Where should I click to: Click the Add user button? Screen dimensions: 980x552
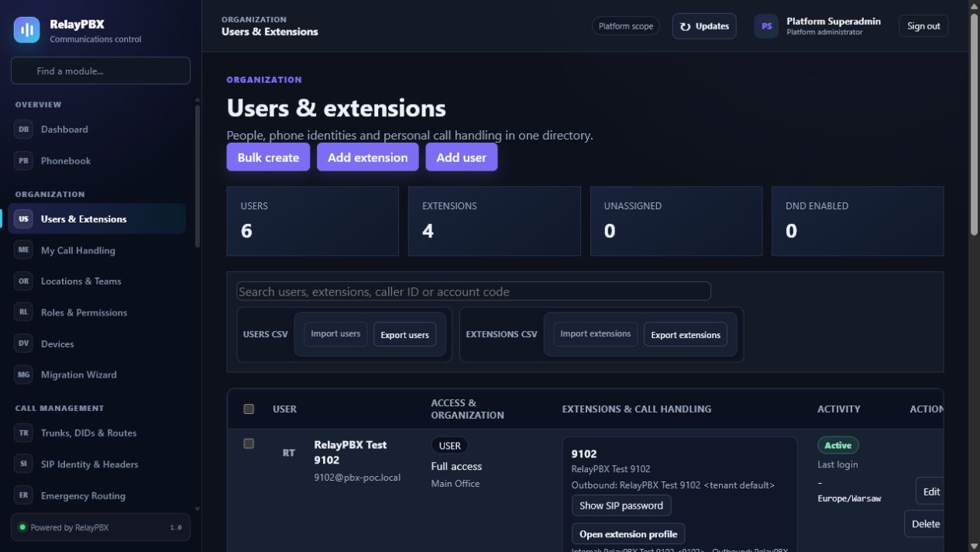[x=461, y=157]
